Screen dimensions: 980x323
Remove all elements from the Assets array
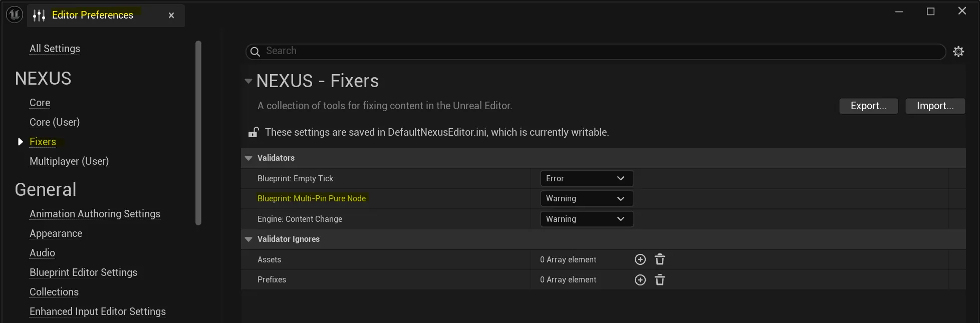660,259
